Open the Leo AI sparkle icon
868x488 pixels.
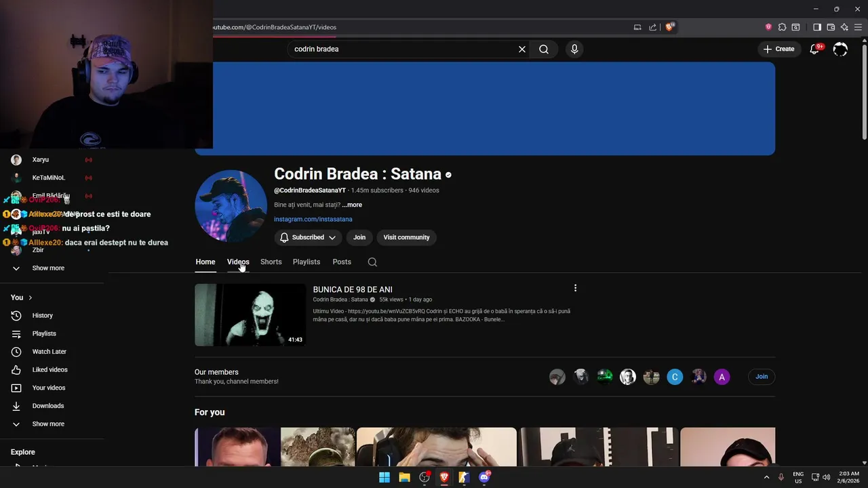tap(844, 27)
